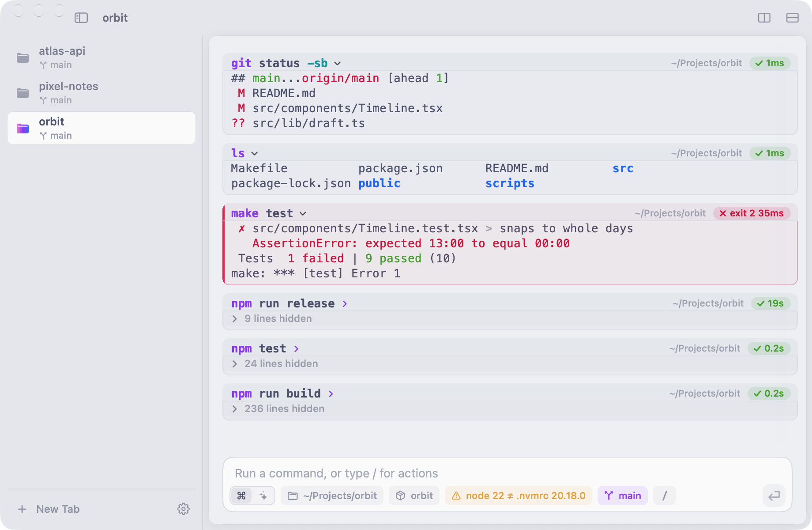The height and width of the screenshot is (530, 812).
Task: Select the orbit tab in sidebar
Action: click(101, 128)
